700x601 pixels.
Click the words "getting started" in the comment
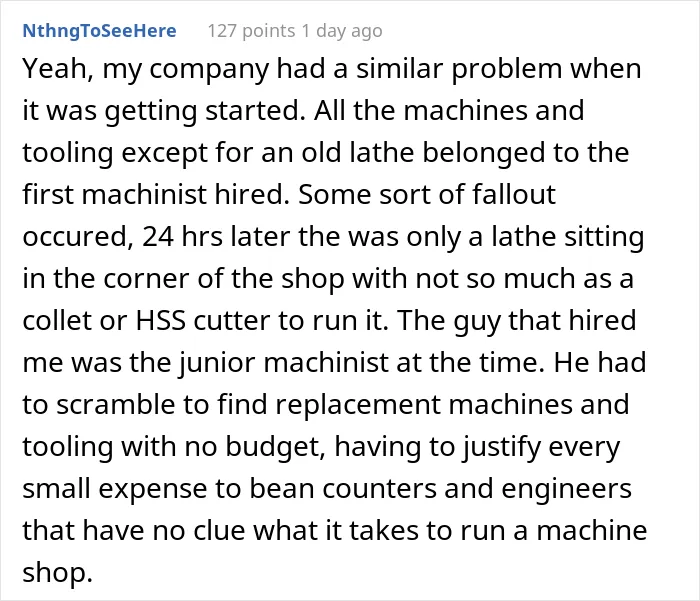coord(201,111)
